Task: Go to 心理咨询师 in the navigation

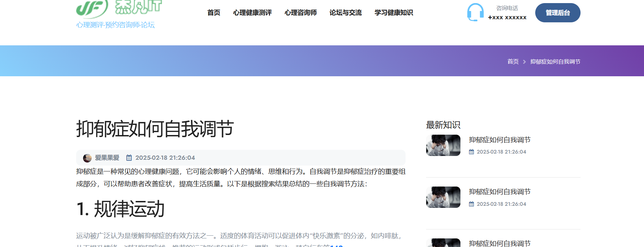Action: (x=301, y=13)
